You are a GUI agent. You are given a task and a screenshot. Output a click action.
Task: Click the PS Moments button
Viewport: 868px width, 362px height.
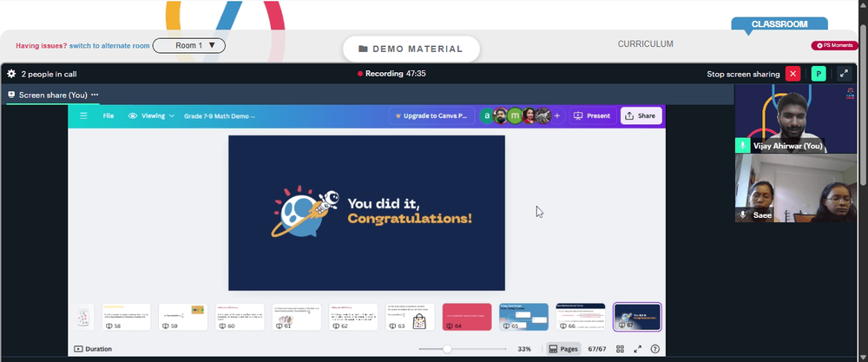(834, 45)
